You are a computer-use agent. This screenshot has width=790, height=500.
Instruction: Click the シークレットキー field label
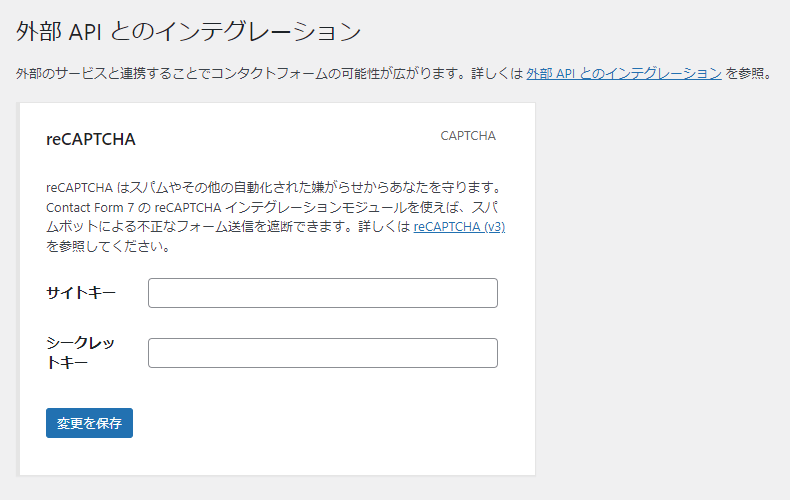[81, 353]
